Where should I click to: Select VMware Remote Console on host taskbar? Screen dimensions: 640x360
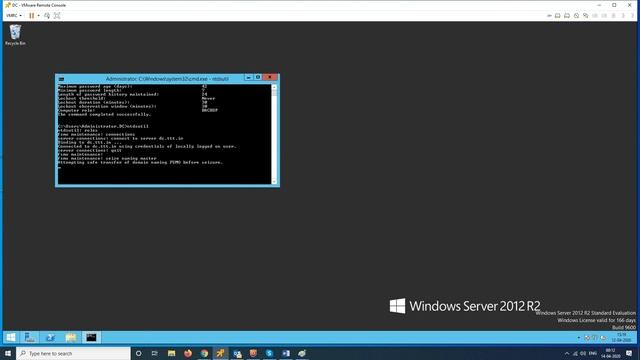[220, 353]
